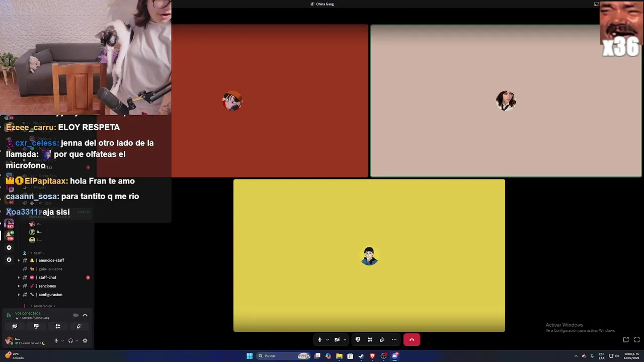Expand threads arrow beside sanciones
644x362 pixels.
(x=19, y=286)
